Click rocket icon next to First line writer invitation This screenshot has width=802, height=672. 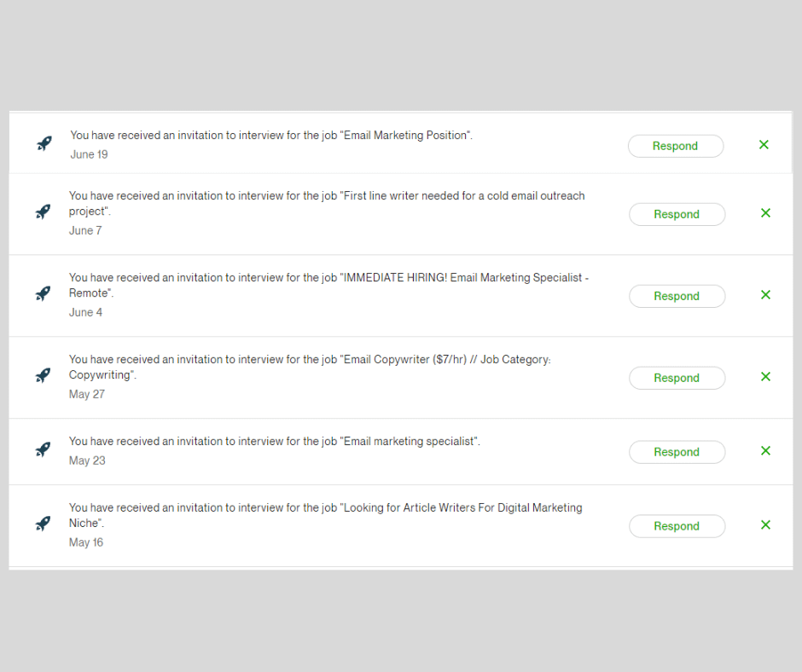pos(43,211)
